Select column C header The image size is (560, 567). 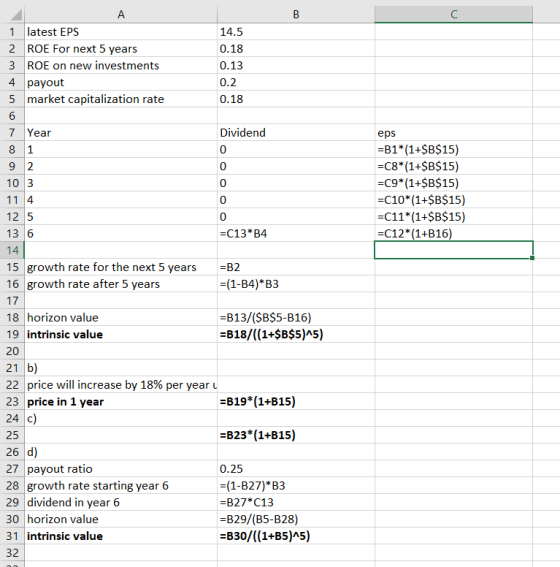click(x=453, y=14)
